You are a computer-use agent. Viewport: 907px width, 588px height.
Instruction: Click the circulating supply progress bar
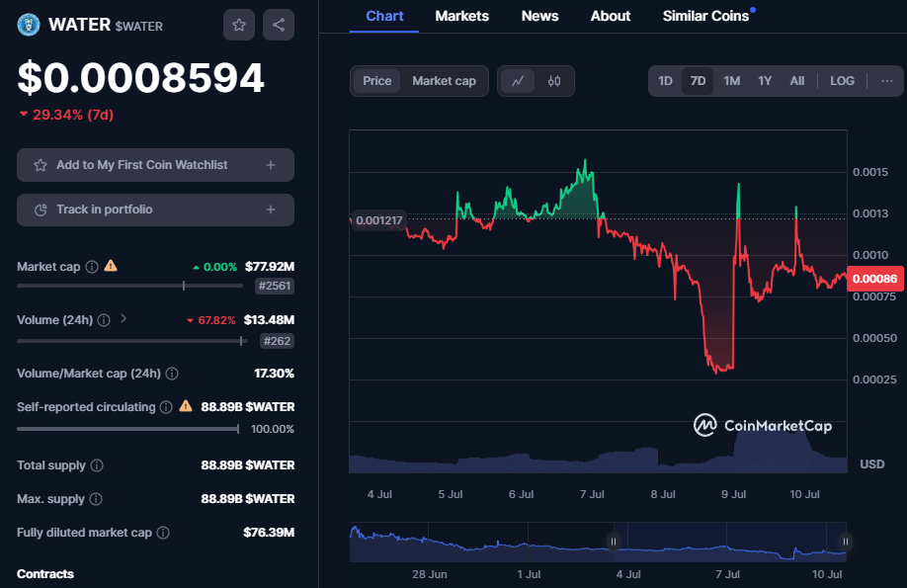[127, 429]
